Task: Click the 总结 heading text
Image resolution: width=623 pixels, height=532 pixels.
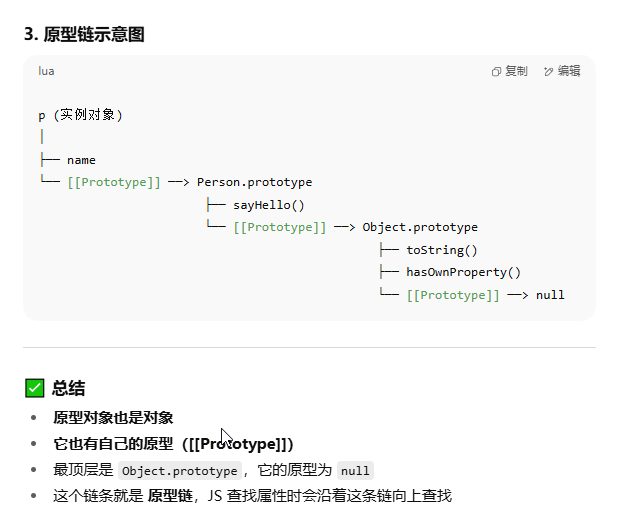Action: click(x=68, y=388)
